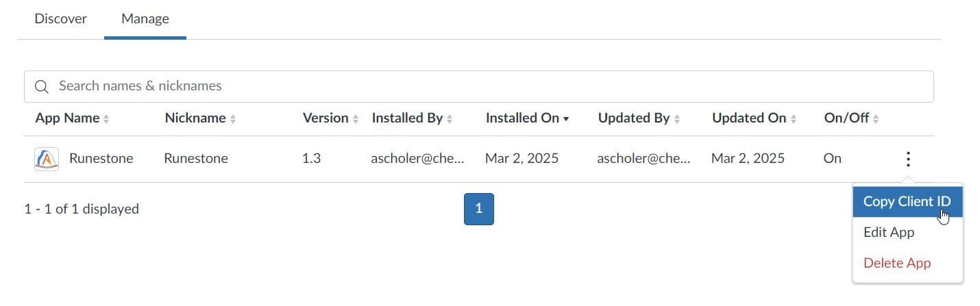The width and height of the screenshot is (980, 306).
Task: Choose Copy Client ID from the menu
Action: tap(907, 201)
